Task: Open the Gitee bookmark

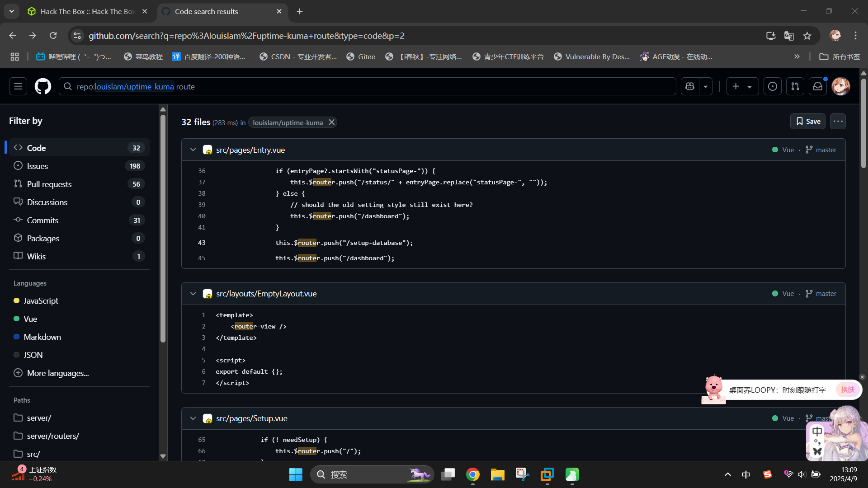Action: [x=361, y=56]
